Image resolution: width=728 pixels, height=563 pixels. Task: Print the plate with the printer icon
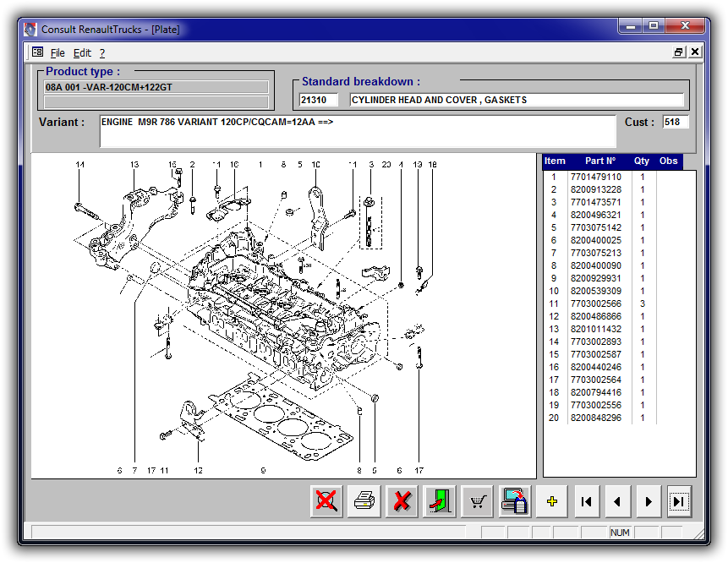364,501
